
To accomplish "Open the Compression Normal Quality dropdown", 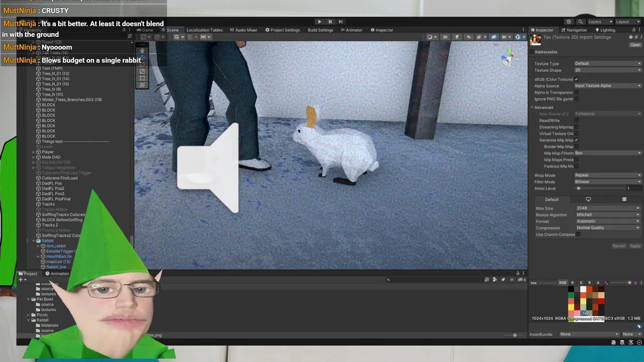I will tap(608, 228).
